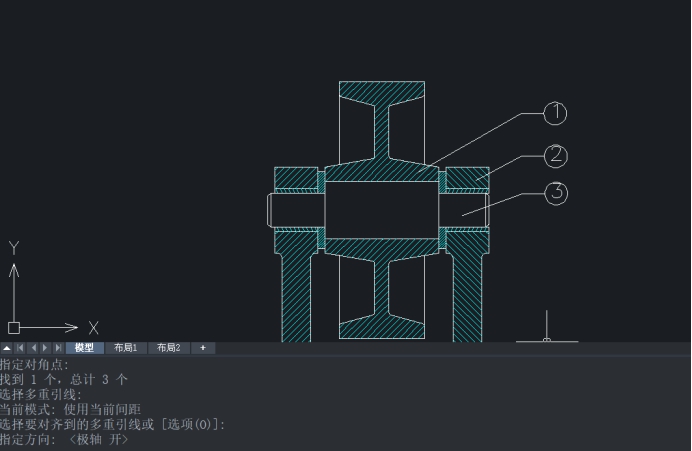This screenshot has width=692, height=451.
Task: Open the 布局1 layout tab
Action: coord(126,348)
